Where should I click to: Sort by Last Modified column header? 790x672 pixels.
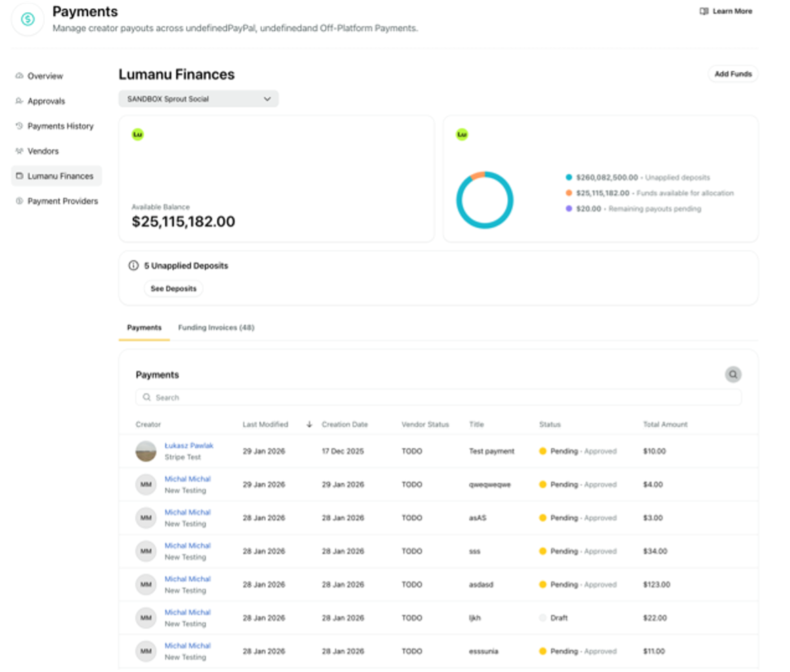point(266,424)
